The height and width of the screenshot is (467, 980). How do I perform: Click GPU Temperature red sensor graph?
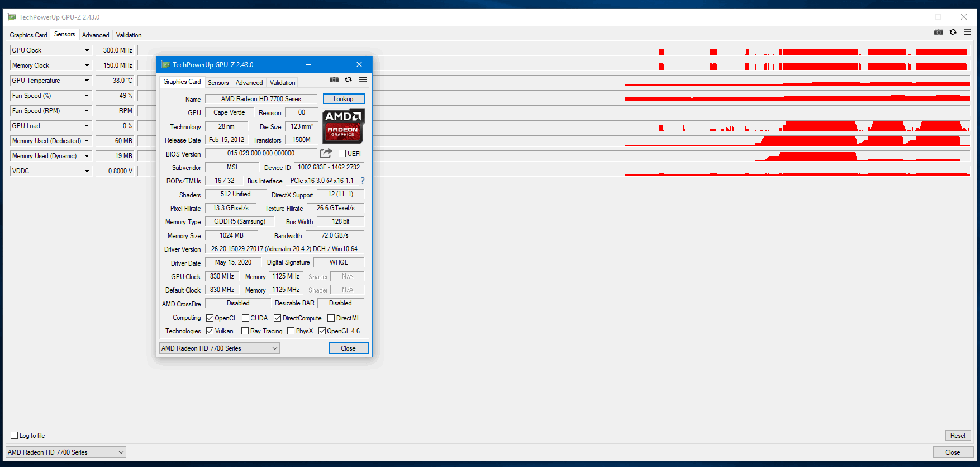click(554, 81)
